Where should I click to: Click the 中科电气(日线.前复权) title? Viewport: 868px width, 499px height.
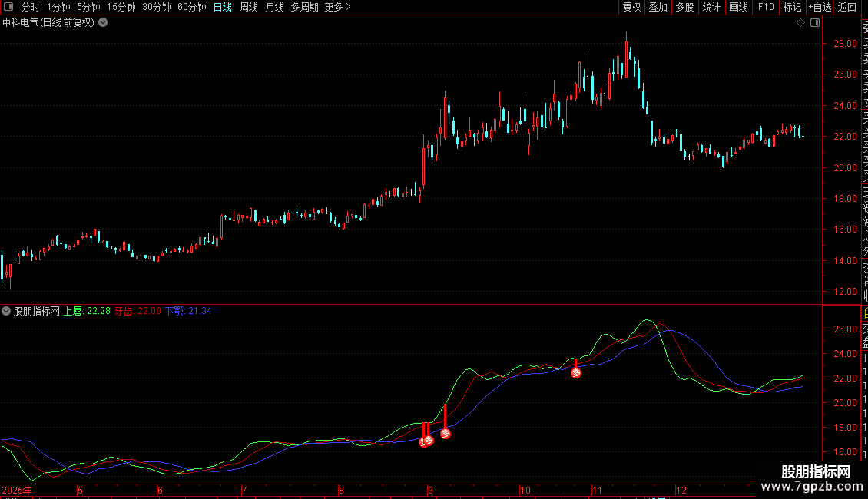pos(48,23)
